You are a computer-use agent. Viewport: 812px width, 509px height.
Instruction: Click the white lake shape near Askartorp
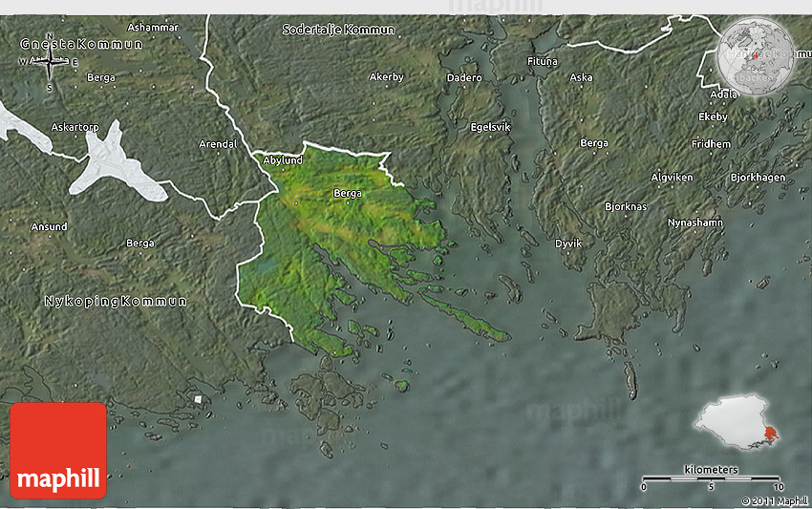tap(119, 162)
